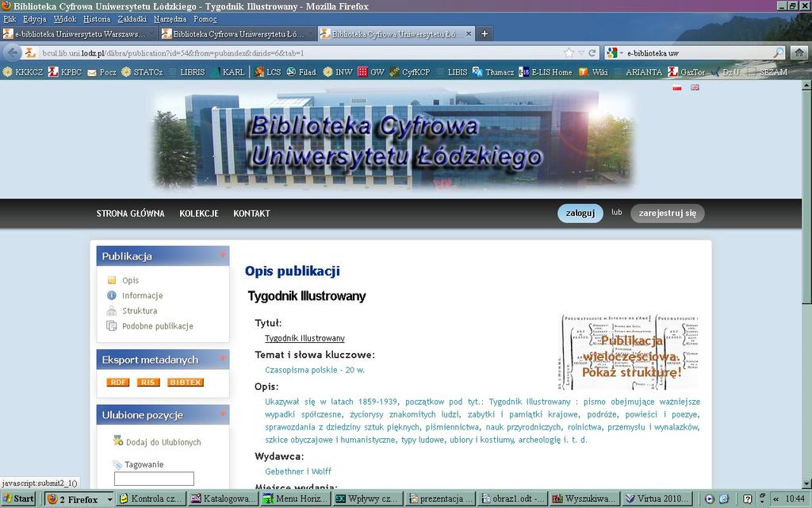Open KONTAKT in the navigation bar

pos(251,213)
